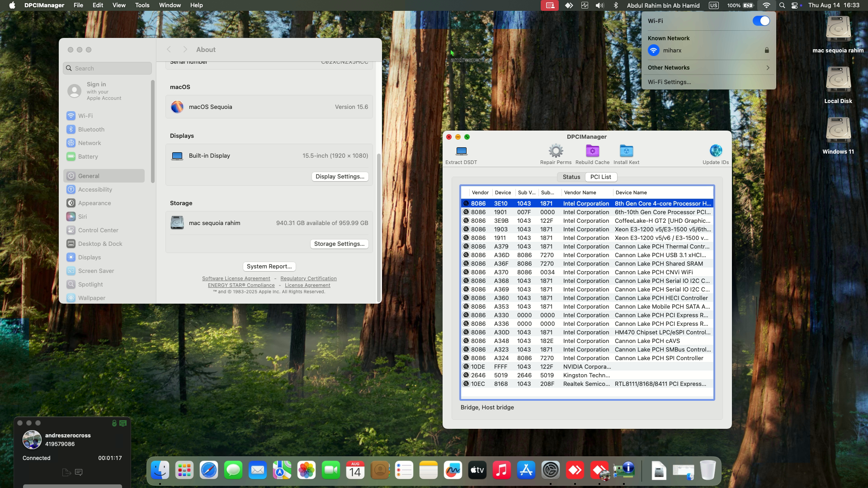This screenshot has height=488, width=868.
Task: Open Local Disk drive on desktop
Action: pyautogui.click(x=838, y=85)
